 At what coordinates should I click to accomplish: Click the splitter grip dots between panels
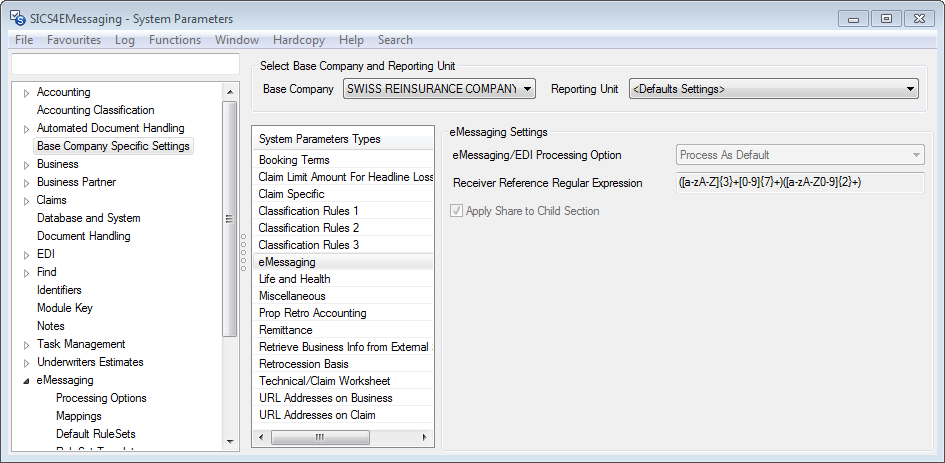pyautogui.click(x=243, y=253)
